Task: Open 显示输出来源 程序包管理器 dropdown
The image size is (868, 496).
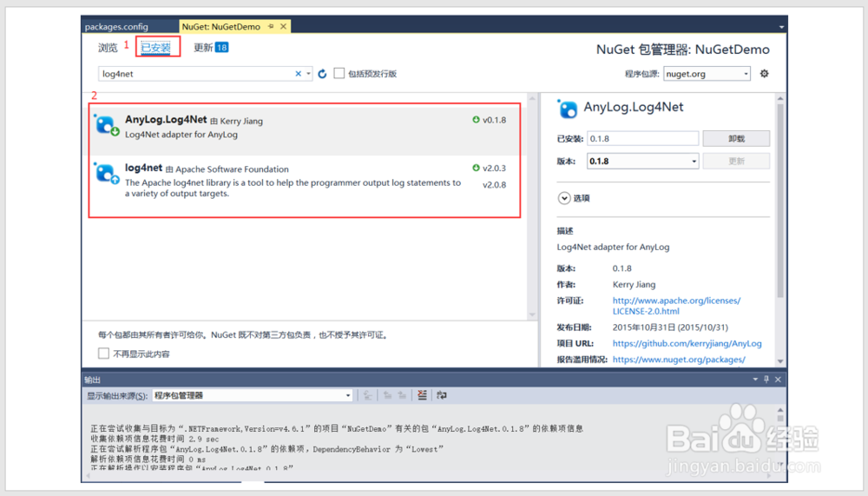Action: [x=253, y=396]
